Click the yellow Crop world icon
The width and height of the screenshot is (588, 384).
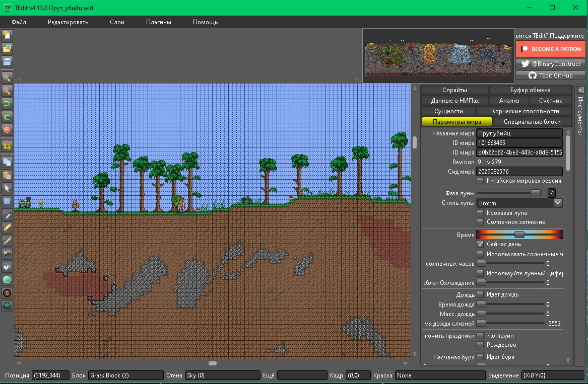pos(7,146)
